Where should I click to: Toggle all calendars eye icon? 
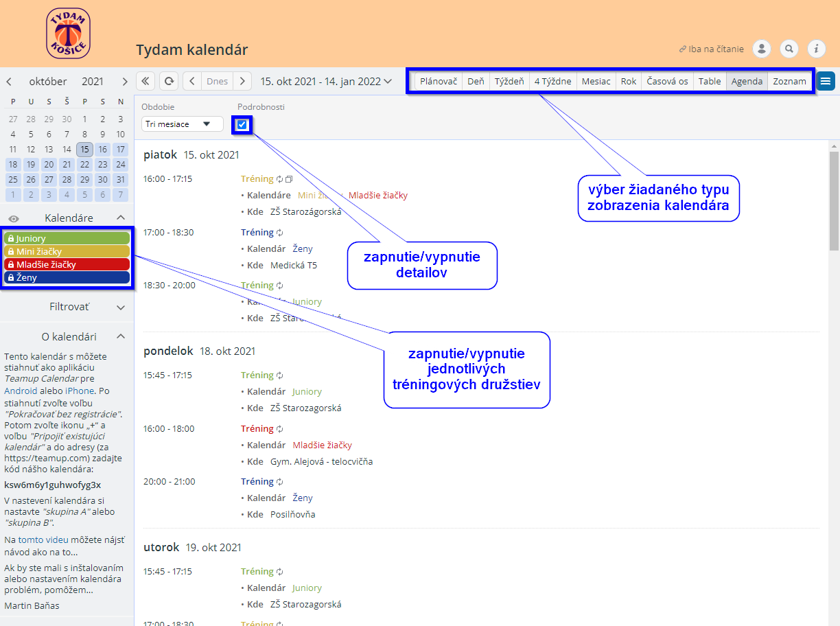point(13,218)
